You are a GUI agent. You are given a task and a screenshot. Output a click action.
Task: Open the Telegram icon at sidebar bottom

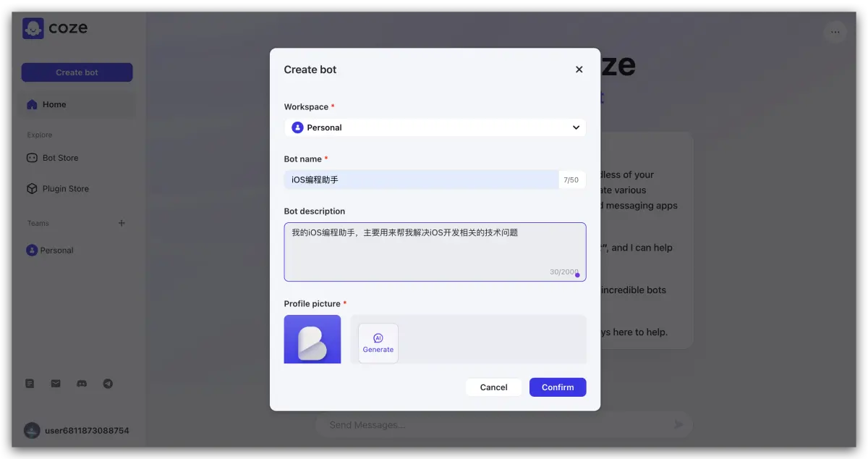coord(108,384)
